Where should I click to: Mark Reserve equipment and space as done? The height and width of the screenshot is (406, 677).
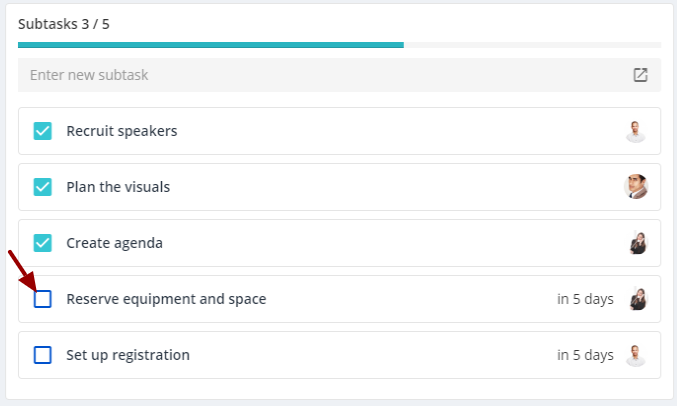[43, 299]
